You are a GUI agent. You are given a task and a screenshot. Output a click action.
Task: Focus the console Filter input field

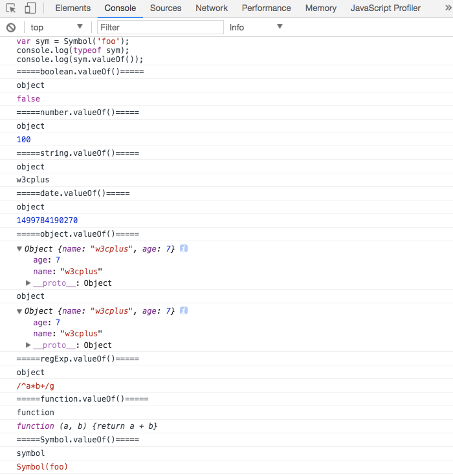(x=160, y=27)
